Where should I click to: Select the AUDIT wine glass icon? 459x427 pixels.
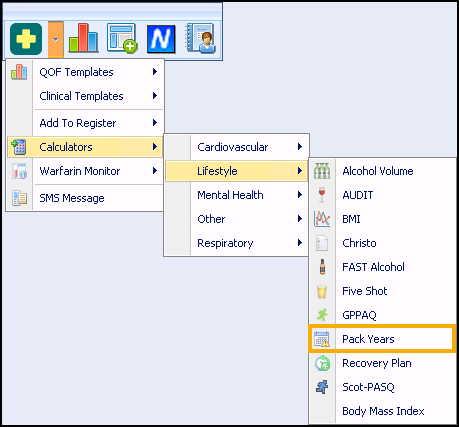click(322, 195)
